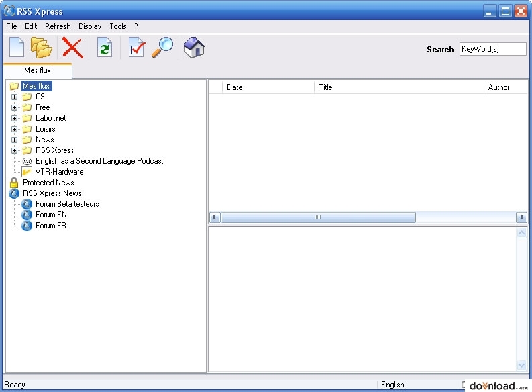This screenshot has width=532, height=392.
Task: Sort articles by Author column header
Action: pos(506,87)
